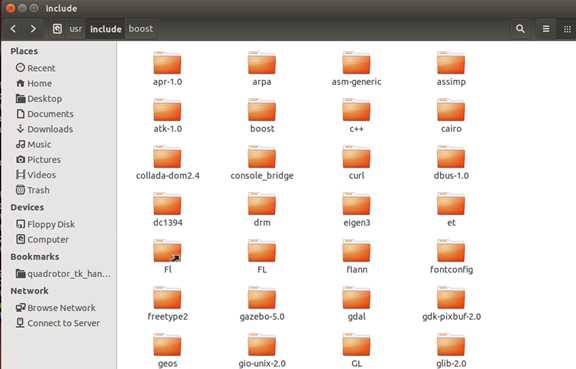This screenshot has width=576, height=369.
Task: Open Home in the sidebar
Action: tap(34, 83)
